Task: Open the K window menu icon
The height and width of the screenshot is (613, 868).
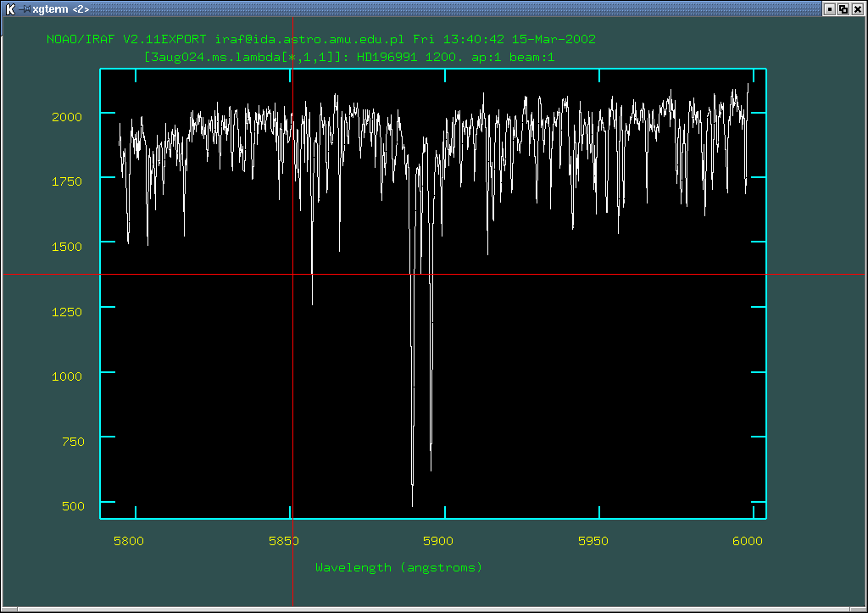Action: click(x=10, y=8)
